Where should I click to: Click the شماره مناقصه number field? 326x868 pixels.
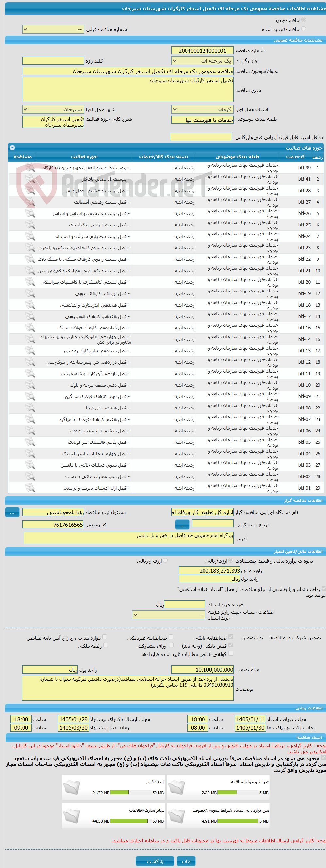point(203,51)
